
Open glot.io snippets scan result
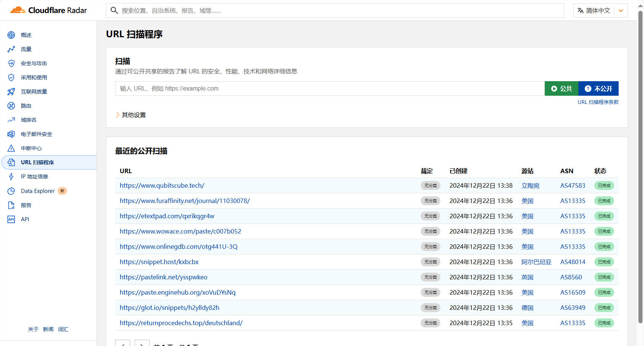(x=170, y=308)
